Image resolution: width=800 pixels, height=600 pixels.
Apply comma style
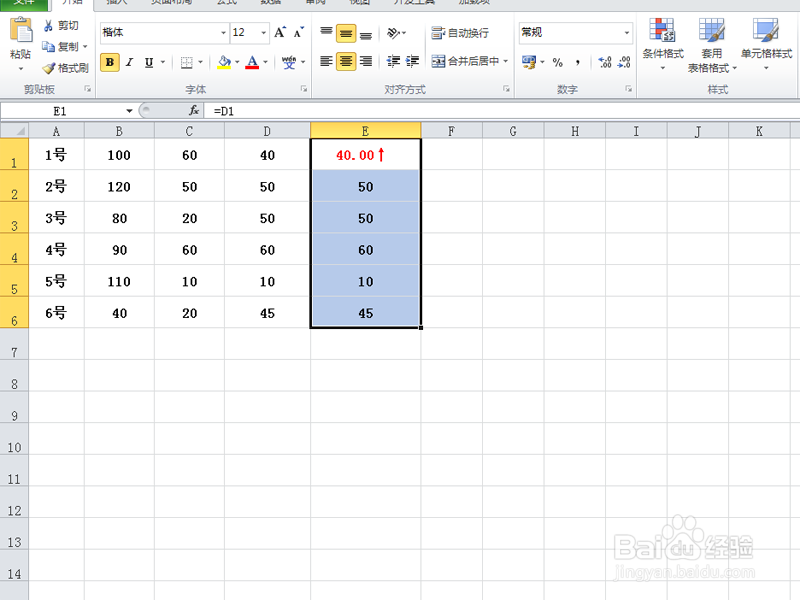578,62
